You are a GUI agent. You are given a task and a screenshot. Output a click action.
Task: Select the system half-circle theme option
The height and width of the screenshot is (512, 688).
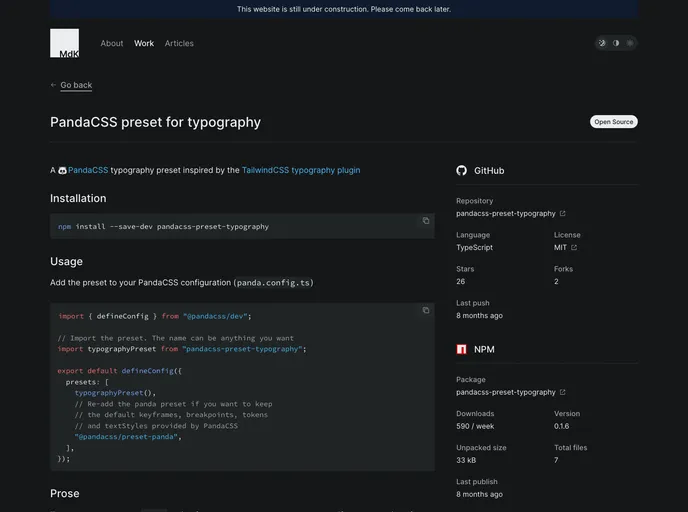pos(616,43)
